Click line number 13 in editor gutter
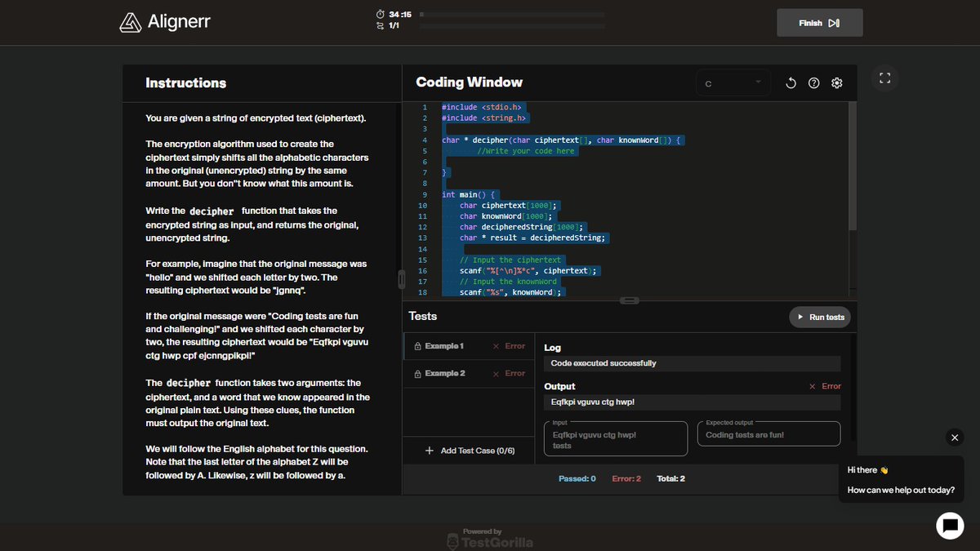 pos(423,238)
